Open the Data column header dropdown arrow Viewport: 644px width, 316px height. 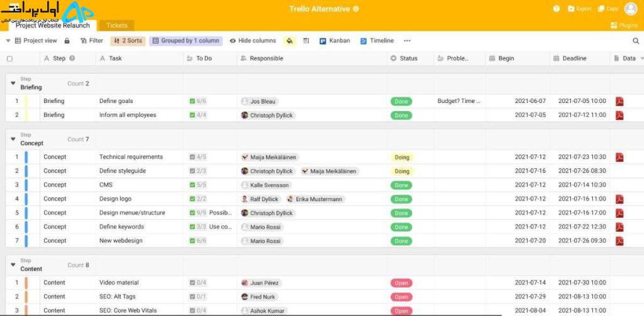[641, 58]
